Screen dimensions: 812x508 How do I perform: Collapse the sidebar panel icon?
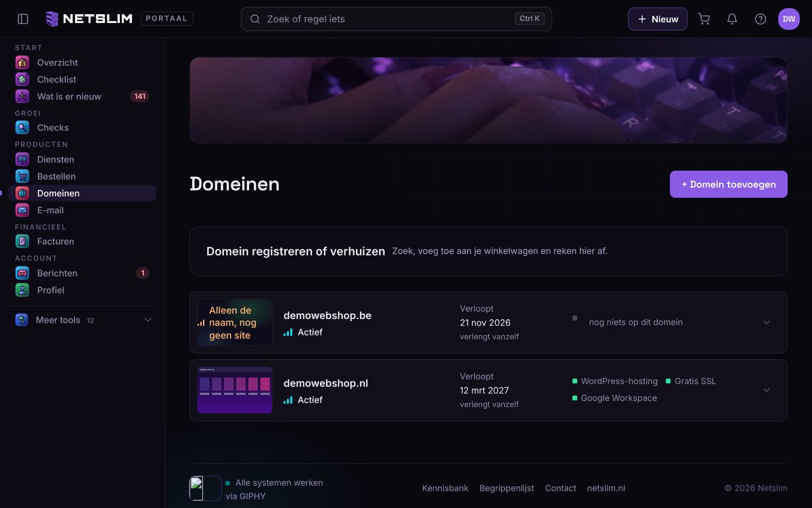coord(23,19)
